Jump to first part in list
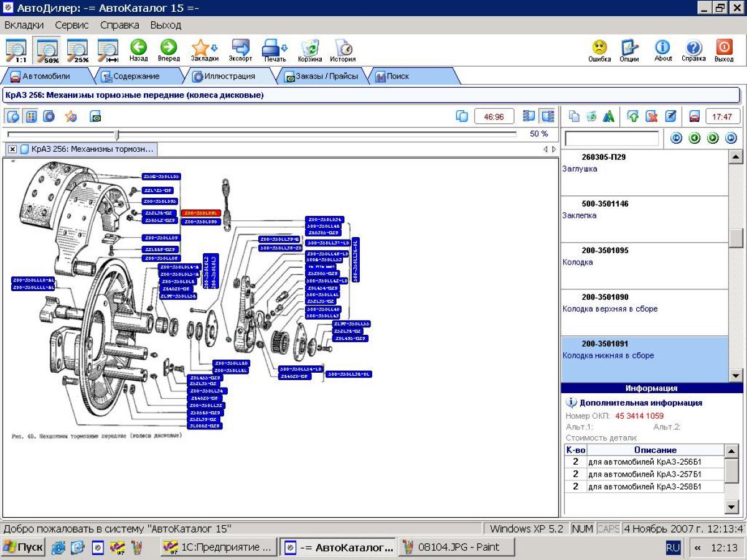 676,138
